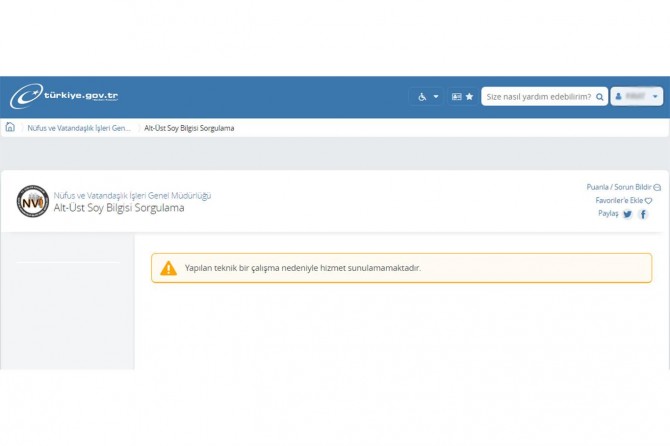Image resolution: width=670 pixels, height=446 pixels.
Task: Open Nüfus ve Vatandaşlık İşleri Genel Müdürlüğü link
Action: point(132,195)
